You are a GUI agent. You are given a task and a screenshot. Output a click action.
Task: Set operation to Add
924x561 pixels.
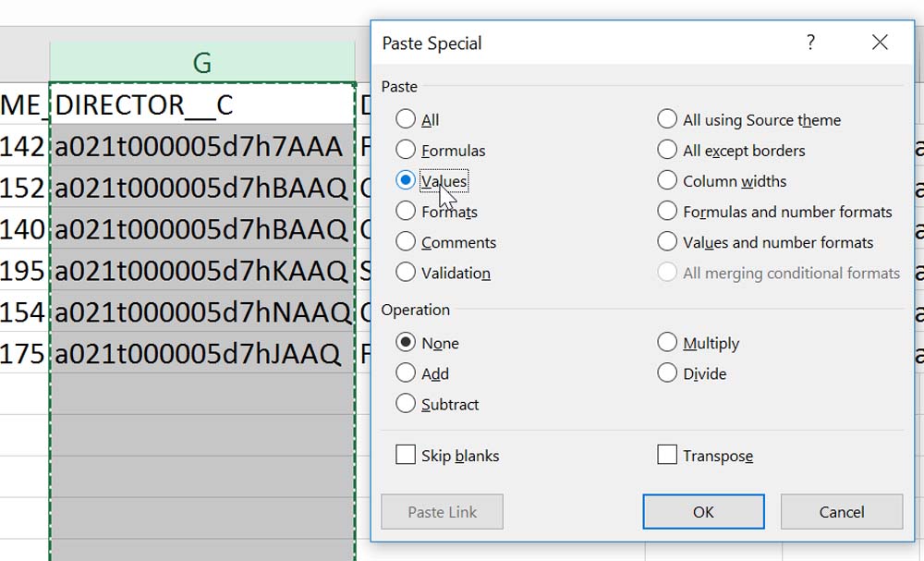tap(406, 373)
